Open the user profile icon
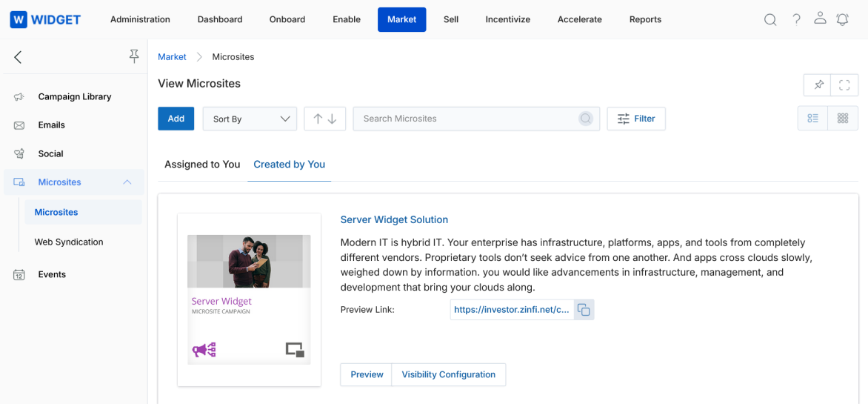The width and height of the screenshot is (868, 404). pos(820,19)
